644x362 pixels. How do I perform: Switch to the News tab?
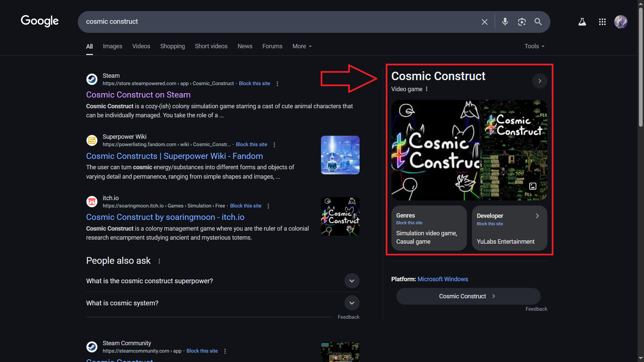(x=245, y=46)
